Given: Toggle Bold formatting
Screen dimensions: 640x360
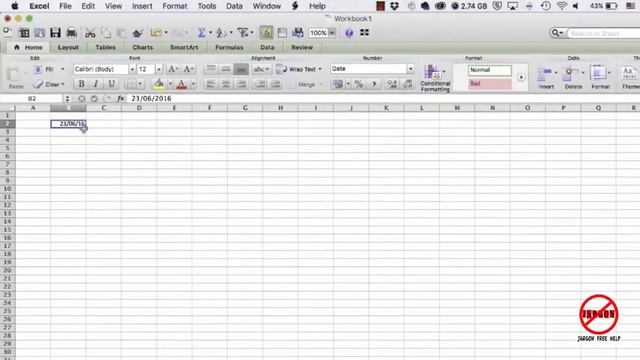Looking at the screenshot, I should pos(81,84).
